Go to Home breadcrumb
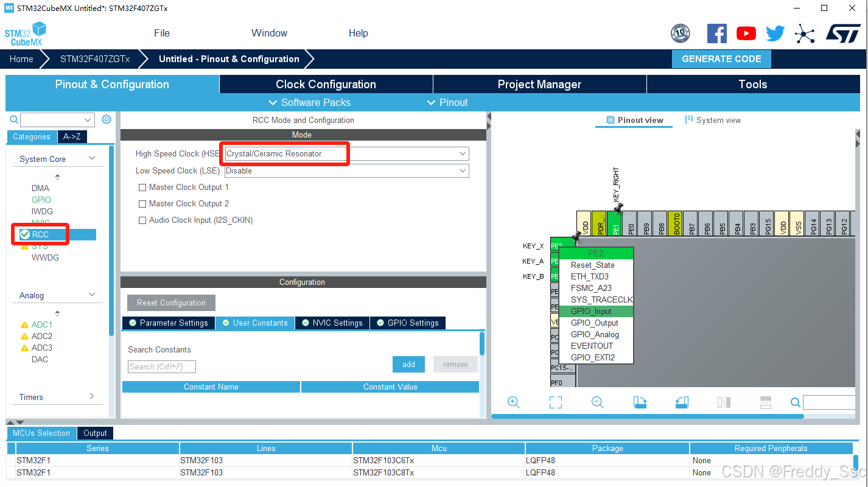This screenshot has width=868, height=487. 21,59
